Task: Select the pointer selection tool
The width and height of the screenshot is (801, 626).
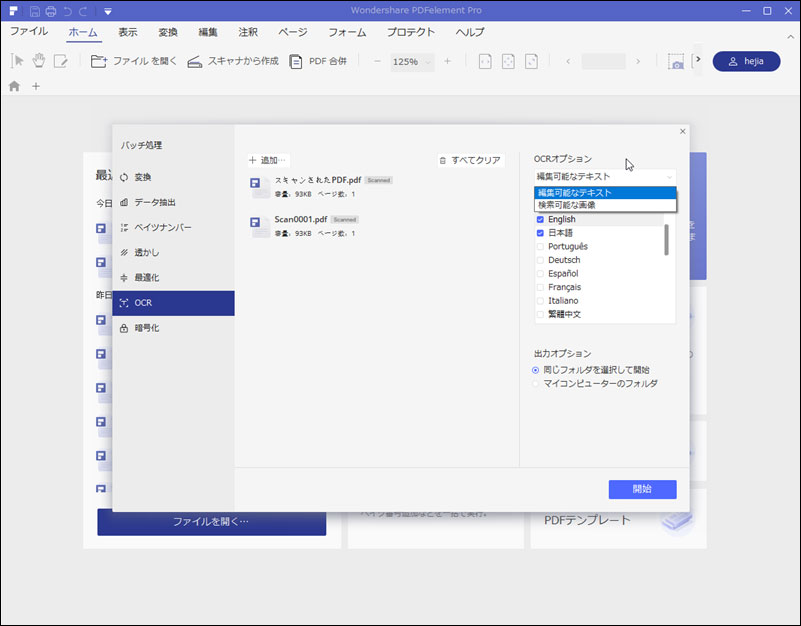Action: coord(17,61)
